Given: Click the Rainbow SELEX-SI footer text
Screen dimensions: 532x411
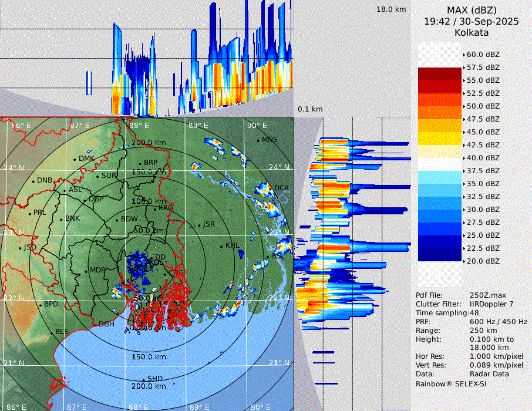Looking at the screenshot, I should click(x=451, y=383).
